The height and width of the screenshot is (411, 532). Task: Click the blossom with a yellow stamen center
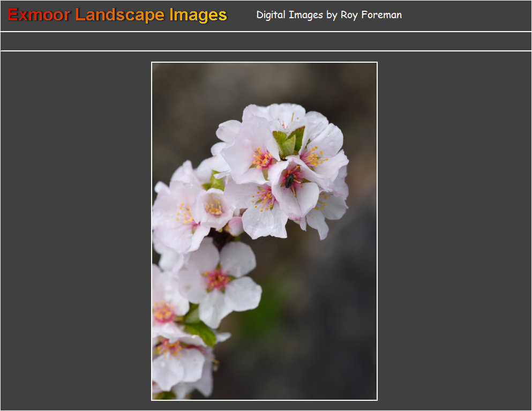point(214,207)
